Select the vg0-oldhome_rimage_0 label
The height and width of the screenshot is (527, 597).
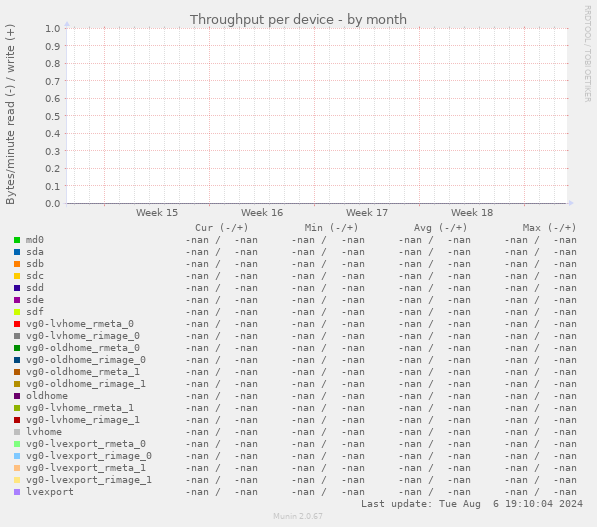click(x=86, y=360)
